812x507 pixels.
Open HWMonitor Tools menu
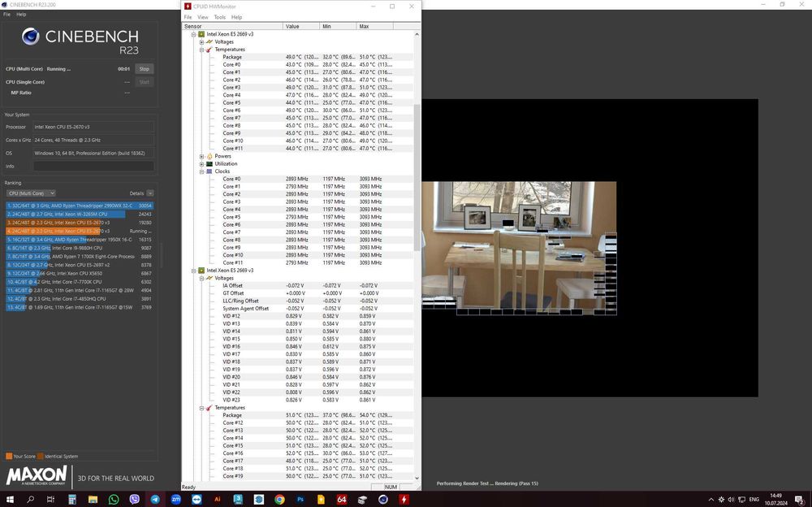coord(219,17)
